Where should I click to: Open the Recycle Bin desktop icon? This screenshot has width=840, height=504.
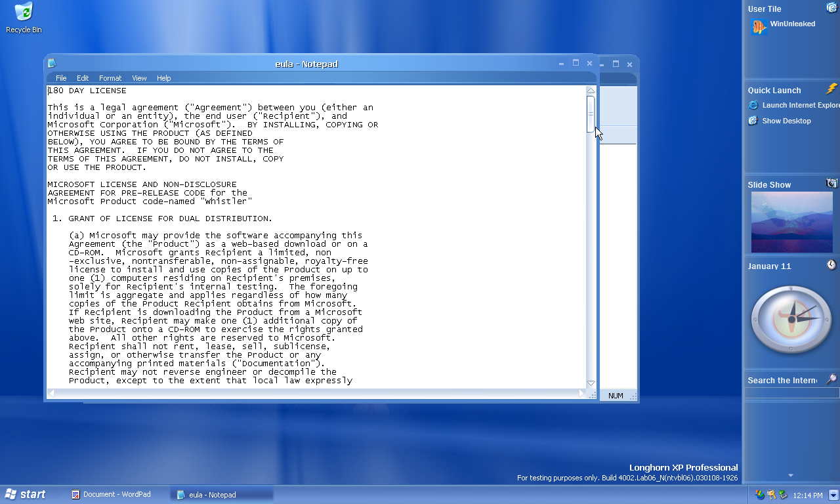point(24,17)
